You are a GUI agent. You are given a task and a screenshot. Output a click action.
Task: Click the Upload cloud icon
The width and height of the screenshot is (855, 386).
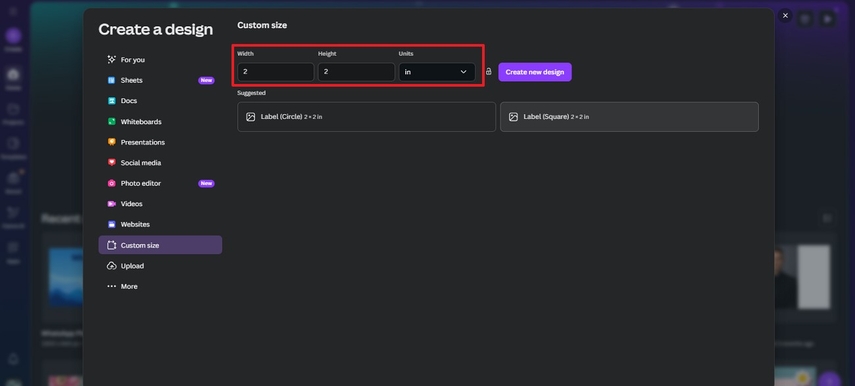tap(111, 266)
